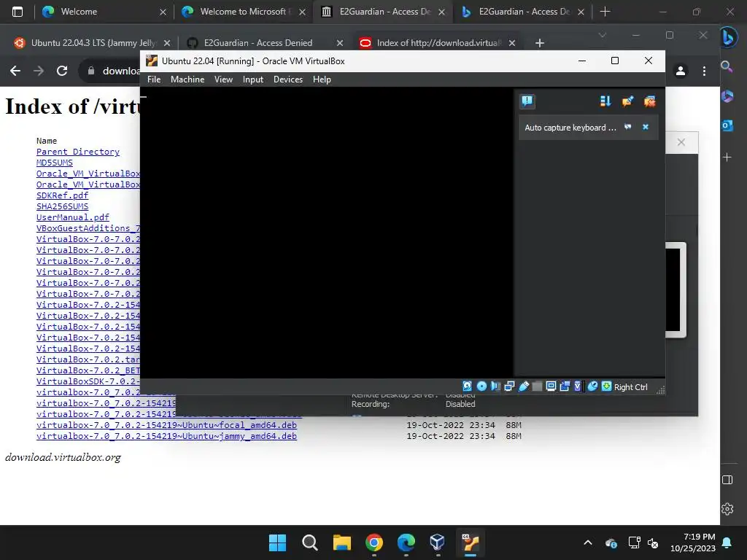This screenshot has height=560, width=747.
Task: Dismiss the Auto capture keyboard notification
Action: (x=646, y=127)
